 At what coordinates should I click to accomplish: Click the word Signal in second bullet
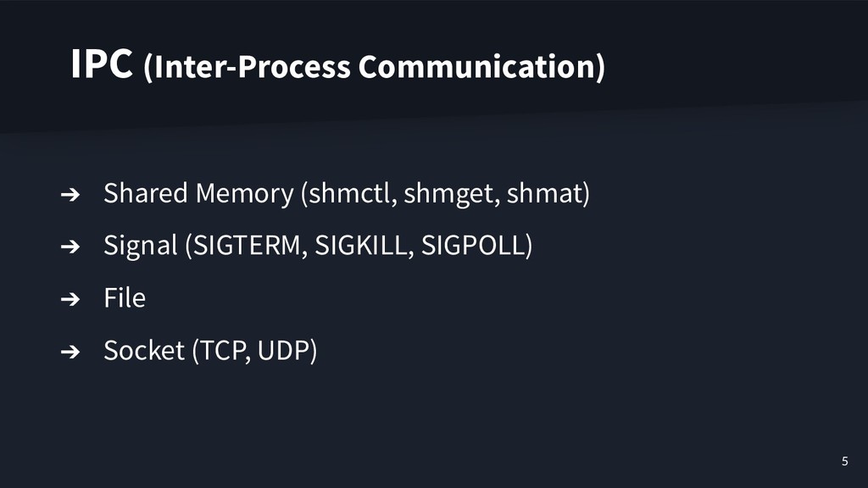click(141, 246)
